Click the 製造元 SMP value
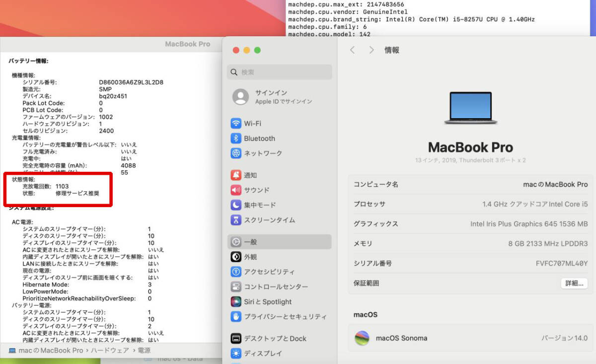Image resolution: width=596 pixels, height=364 pixels. tap(105, 89)
